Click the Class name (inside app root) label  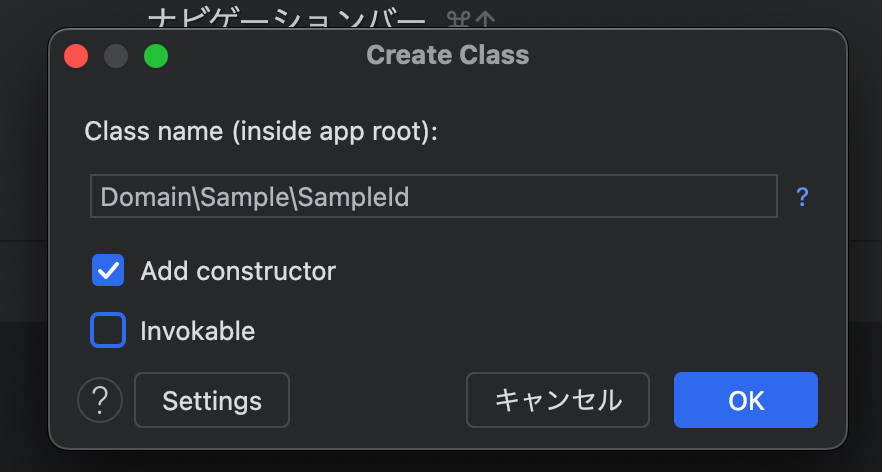[x=261, y=132]
